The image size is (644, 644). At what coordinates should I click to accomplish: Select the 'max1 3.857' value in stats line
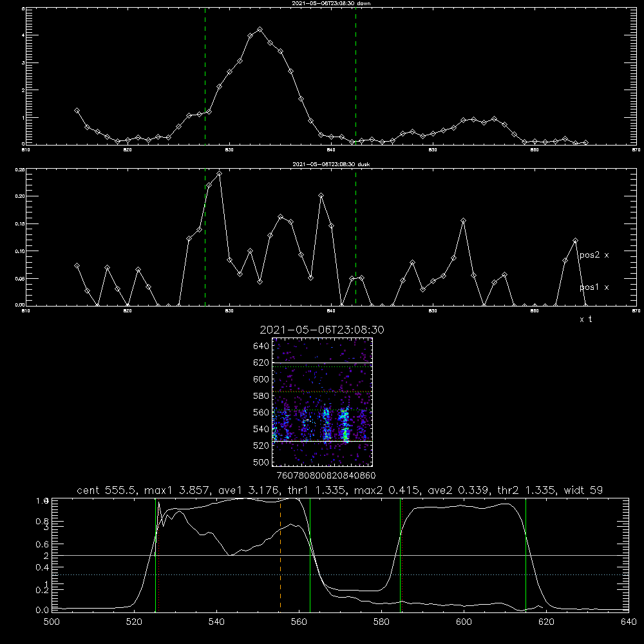pyautogui.click(x=178, y=490)
